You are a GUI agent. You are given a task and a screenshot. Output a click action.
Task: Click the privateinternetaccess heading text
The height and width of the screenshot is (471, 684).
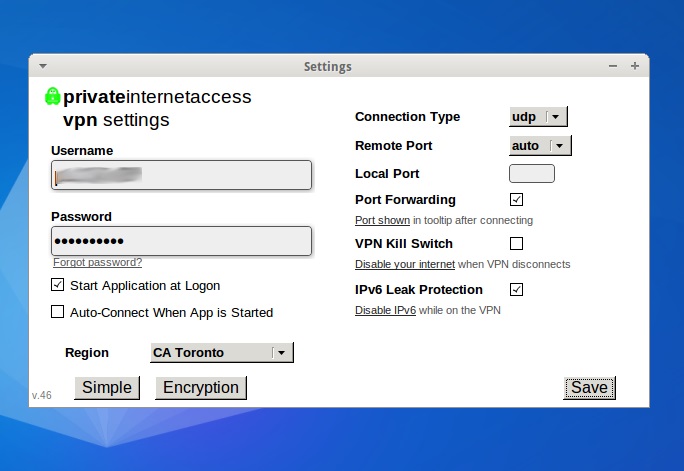157,97
